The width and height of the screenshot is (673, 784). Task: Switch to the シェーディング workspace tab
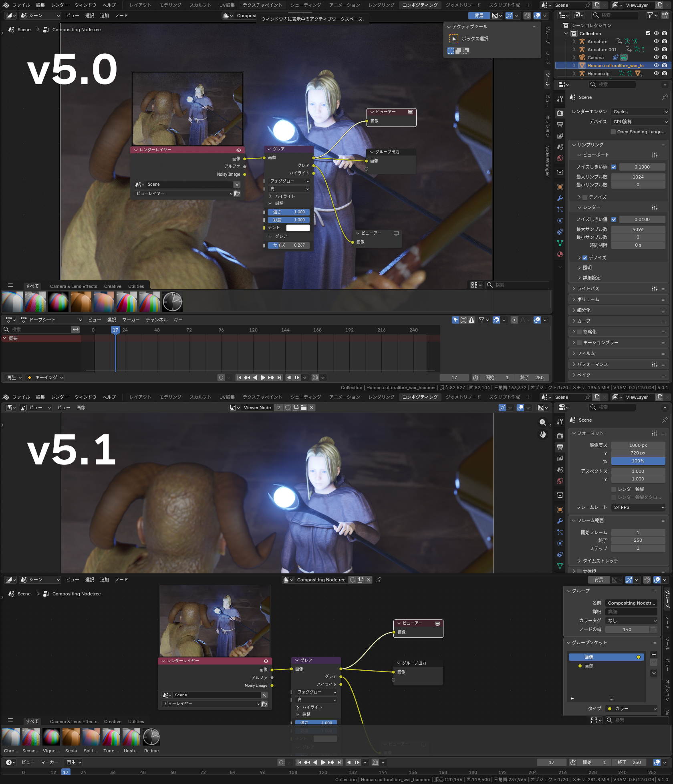click(305, 5)
